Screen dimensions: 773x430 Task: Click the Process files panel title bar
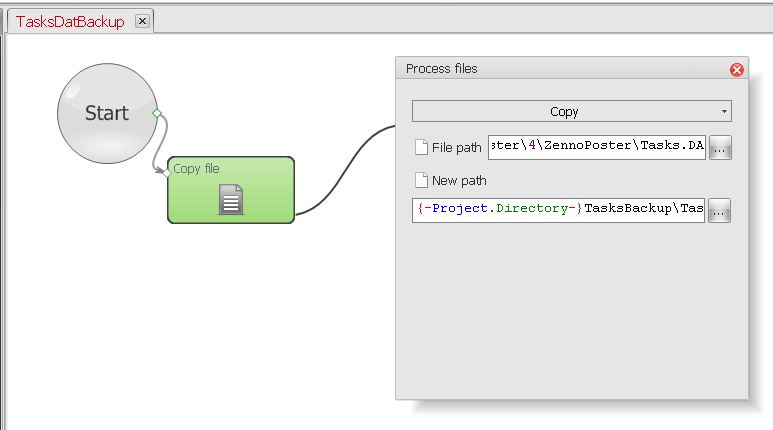560,69
